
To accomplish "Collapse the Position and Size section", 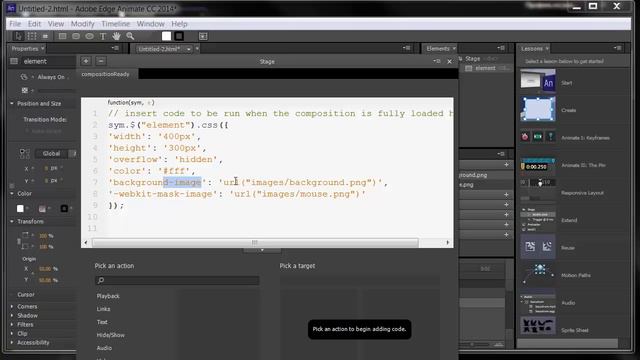I will [x=12, y=104].
